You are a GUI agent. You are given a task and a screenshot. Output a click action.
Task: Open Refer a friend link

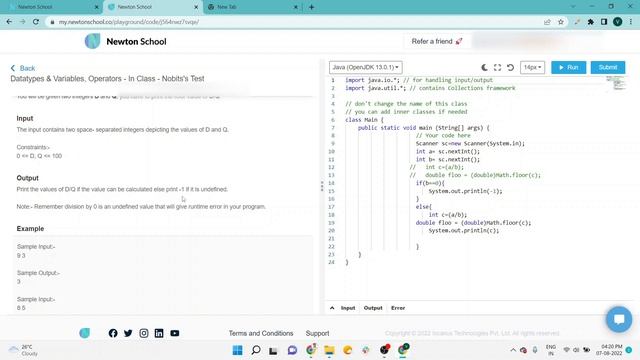tap(437, 41)
